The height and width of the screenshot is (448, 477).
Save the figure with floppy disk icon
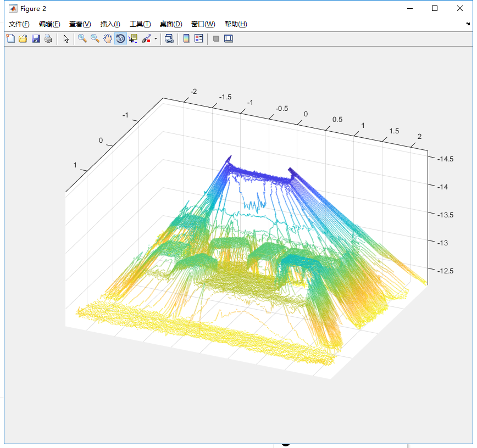(36, 38)
